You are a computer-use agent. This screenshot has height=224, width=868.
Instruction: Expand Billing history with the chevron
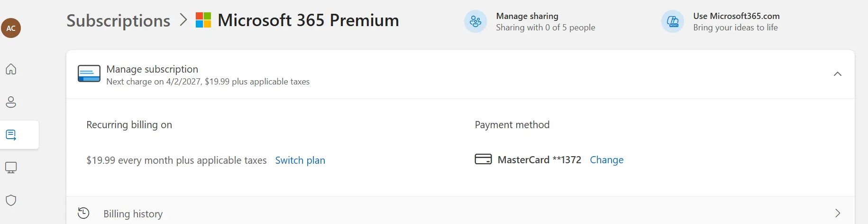tap(838, 213)
